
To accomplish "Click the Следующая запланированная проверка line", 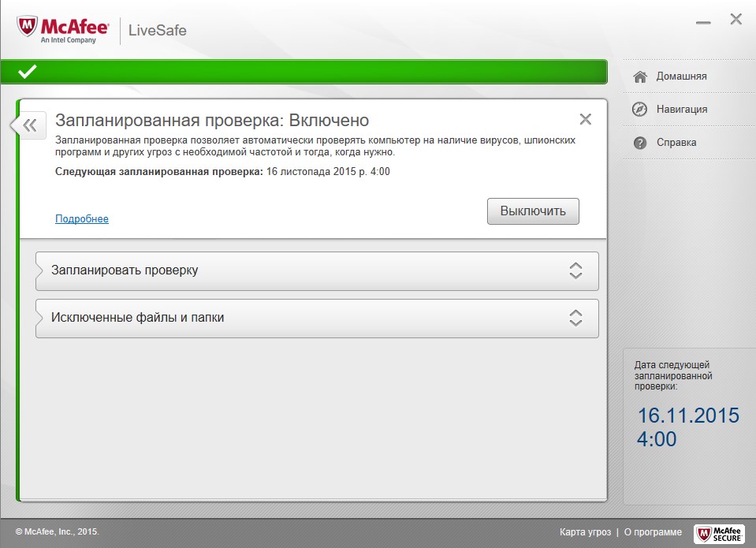I will pos(222,172).
